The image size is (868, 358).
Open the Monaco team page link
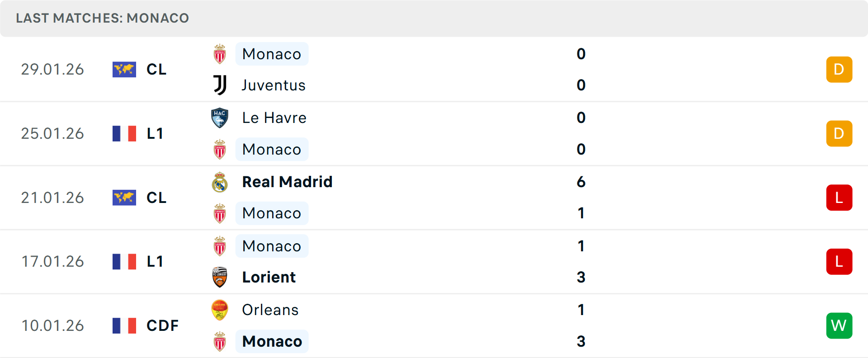272,54
